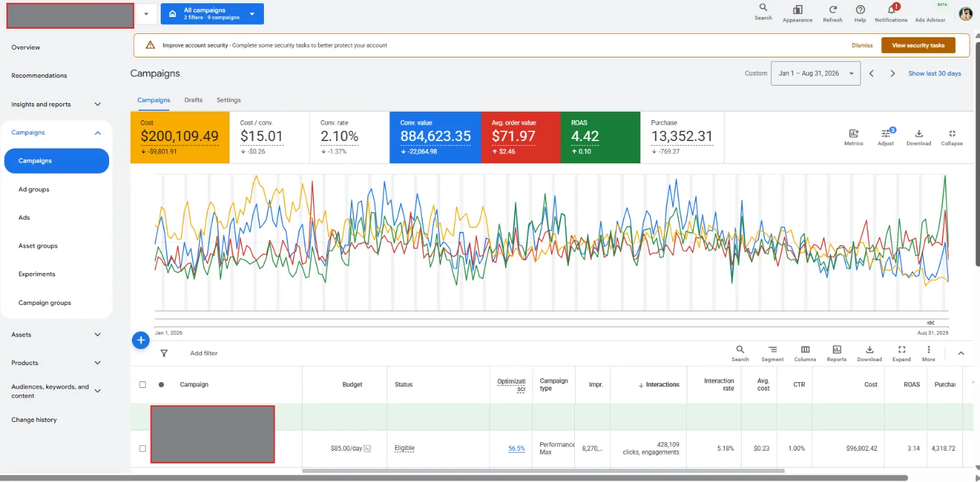Open Asset groups in sidebar
This screenshot has height=482, width=980.
(x=38, y=246)
